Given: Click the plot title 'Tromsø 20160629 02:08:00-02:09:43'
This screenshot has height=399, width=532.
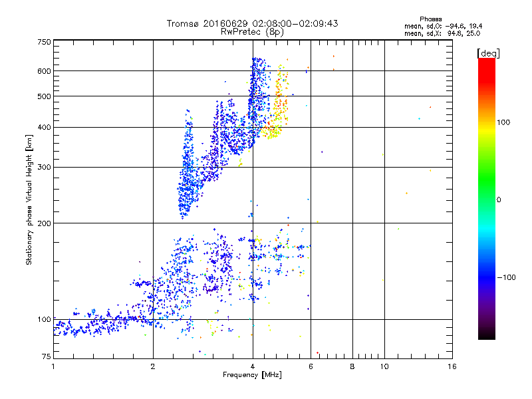Looking at the screenshot, I should click(x=252, y=23).
